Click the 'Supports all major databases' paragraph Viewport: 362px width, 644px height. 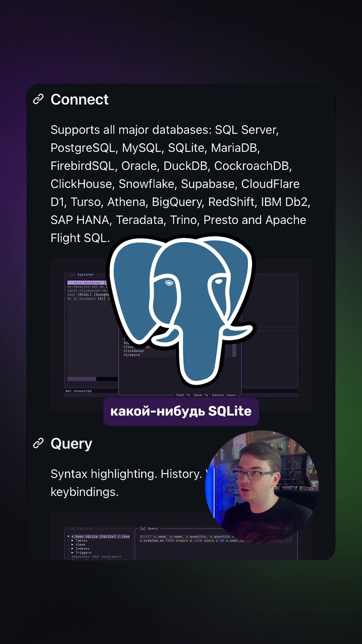coord(181,184)
